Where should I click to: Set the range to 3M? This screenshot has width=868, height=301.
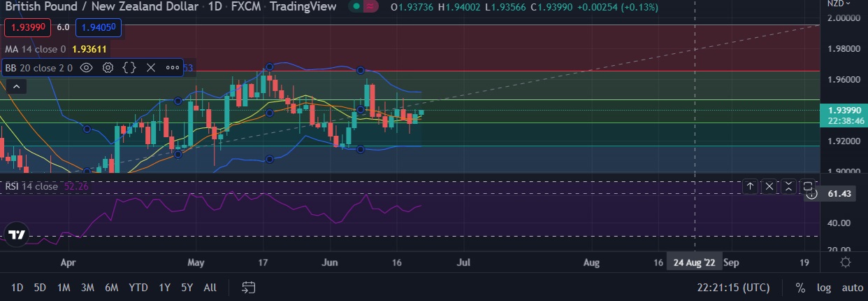pos(87,287)
